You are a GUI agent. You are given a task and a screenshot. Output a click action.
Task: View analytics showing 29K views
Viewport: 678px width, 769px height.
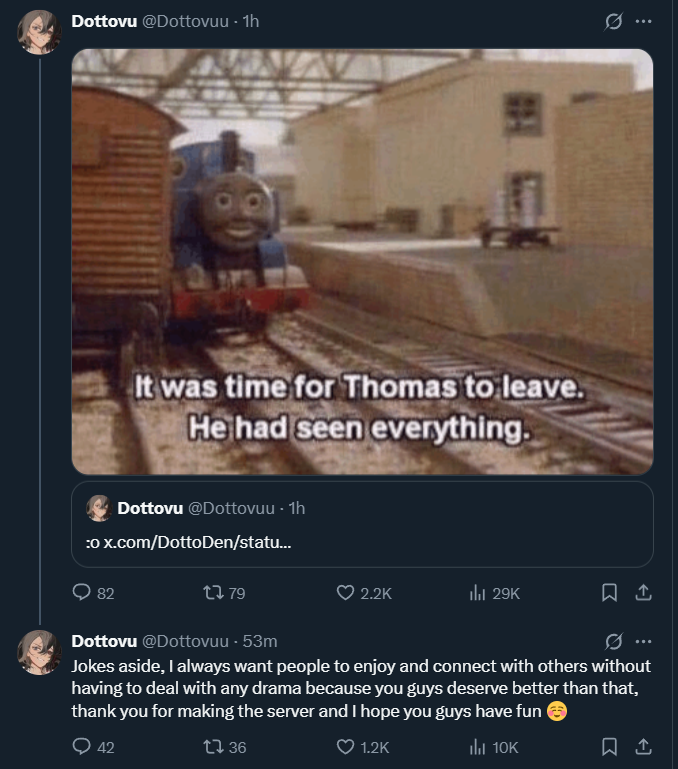point(477,593)
